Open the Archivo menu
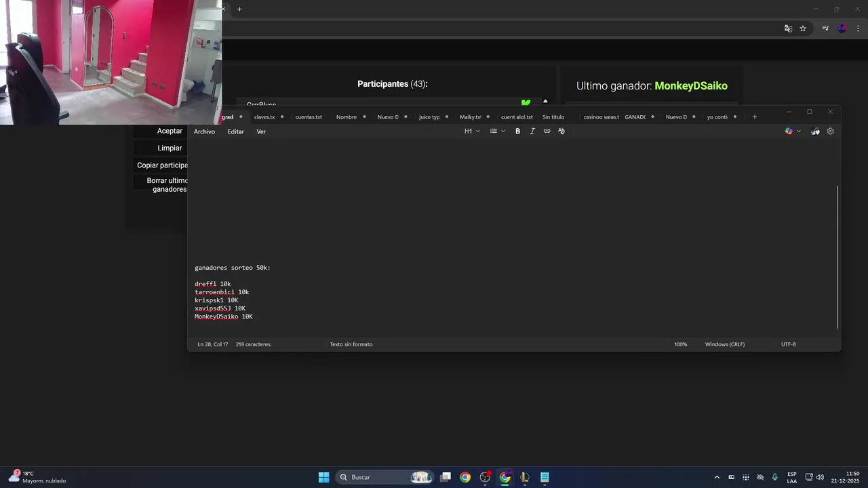This screenshot has width=868, height=488. point(204,131)
